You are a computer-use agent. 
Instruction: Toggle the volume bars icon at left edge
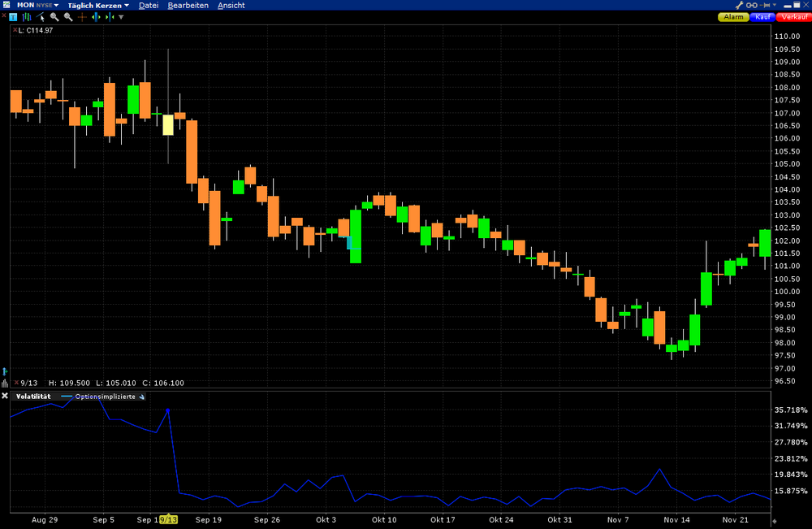click(x=5, y=384)
